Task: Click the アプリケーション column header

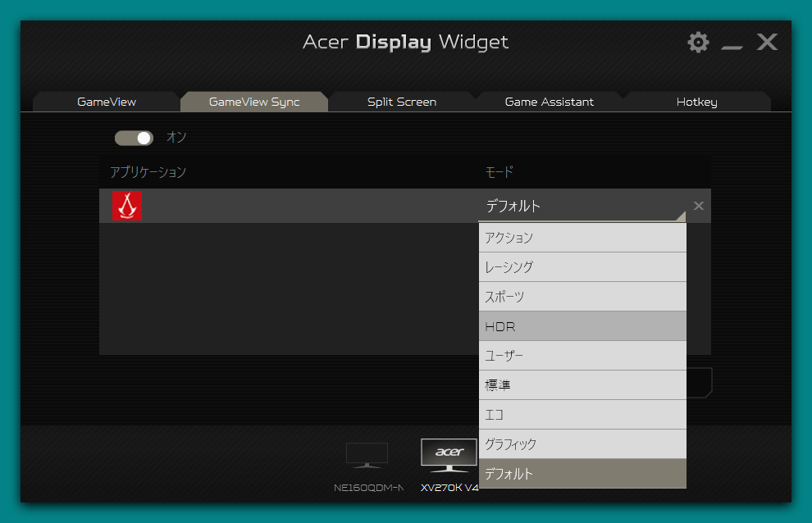Action: pos(148,172)
